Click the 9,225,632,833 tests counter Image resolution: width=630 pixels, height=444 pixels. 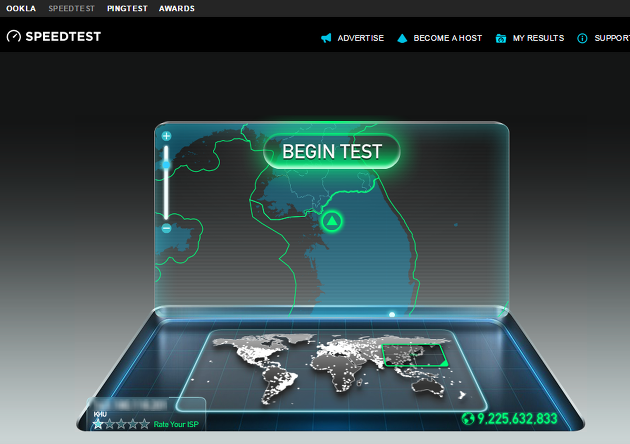[517, 419]
